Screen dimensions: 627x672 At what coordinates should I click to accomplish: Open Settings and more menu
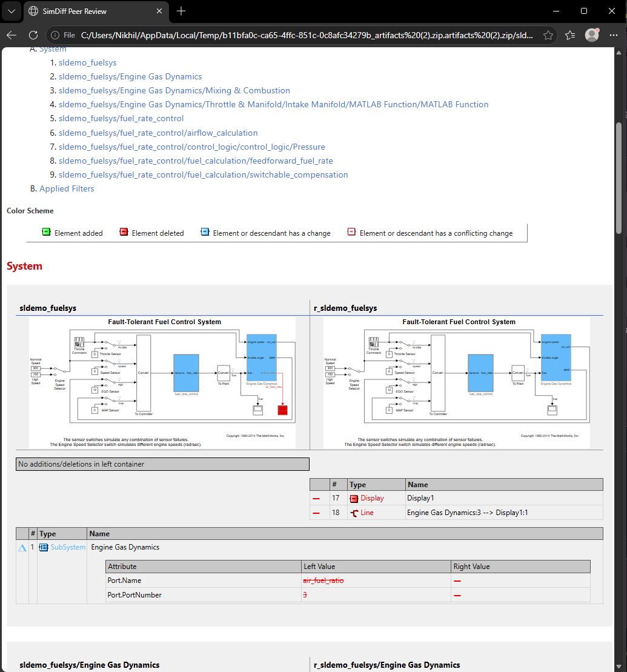(x=614, y=35)
